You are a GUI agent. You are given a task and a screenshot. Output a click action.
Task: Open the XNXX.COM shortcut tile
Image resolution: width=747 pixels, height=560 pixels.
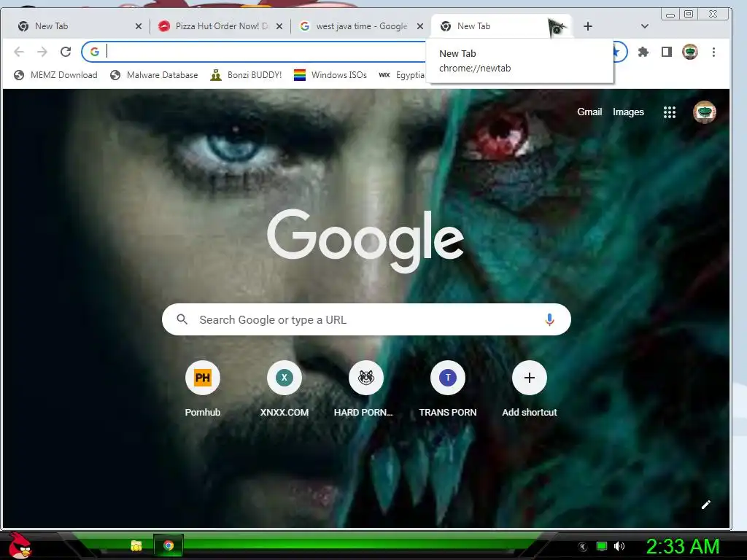(285, 378)
